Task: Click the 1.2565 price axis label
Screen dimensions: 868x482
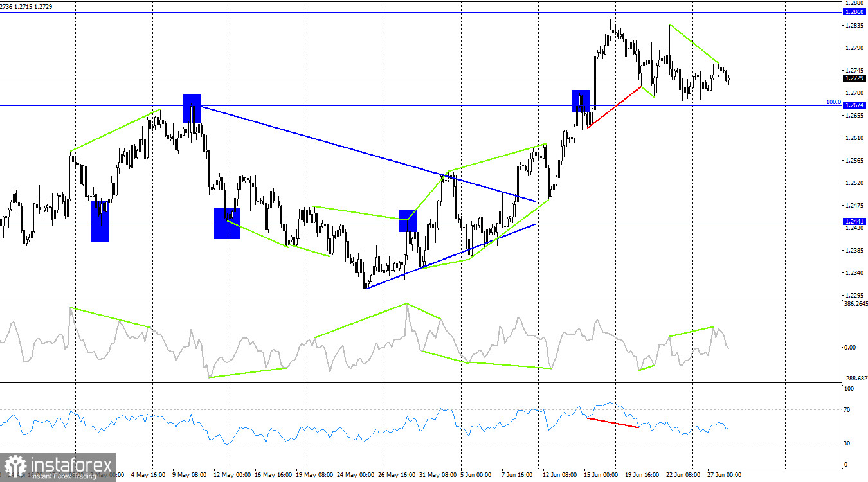Action: tap(854, 161)
